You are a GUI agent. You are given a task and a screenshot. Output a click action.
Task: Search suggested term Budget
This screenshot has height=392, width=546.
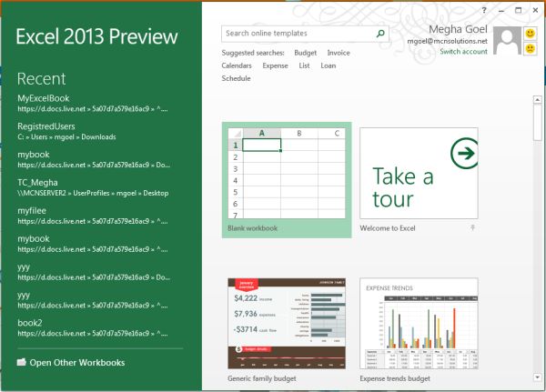(306, 53)
